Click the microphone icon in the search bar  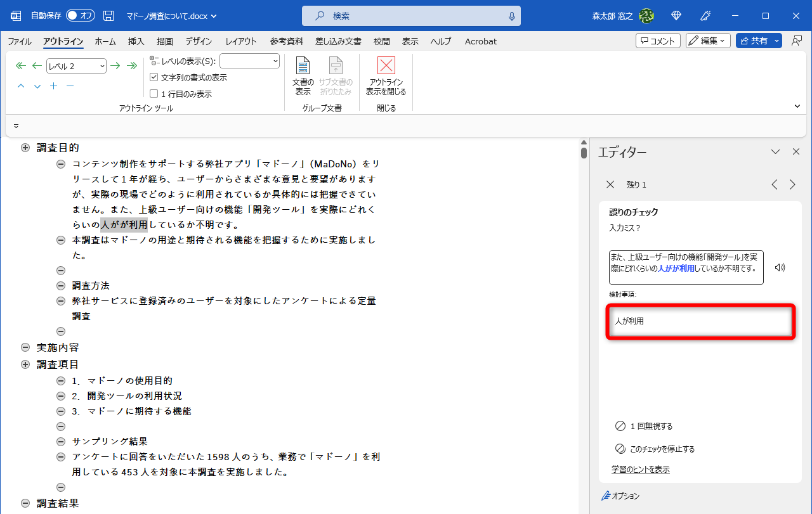point(511,16)
